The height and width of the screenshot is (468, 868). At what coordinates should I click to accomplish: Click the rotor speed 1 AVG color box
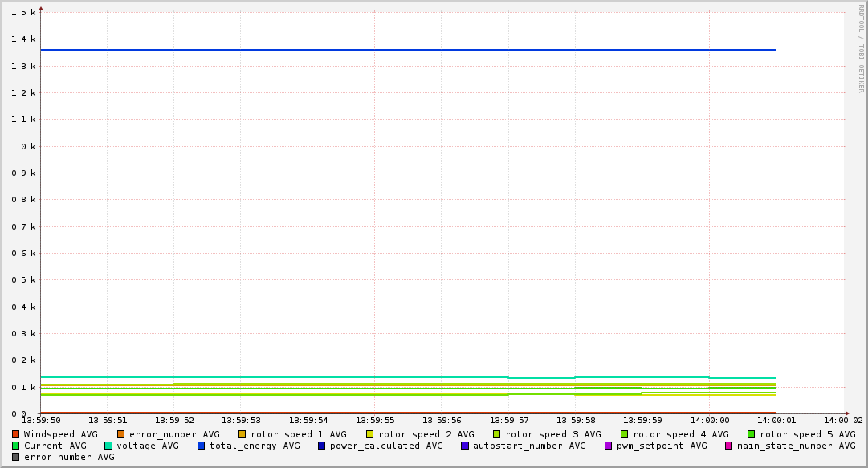click(x=242, y=434)
